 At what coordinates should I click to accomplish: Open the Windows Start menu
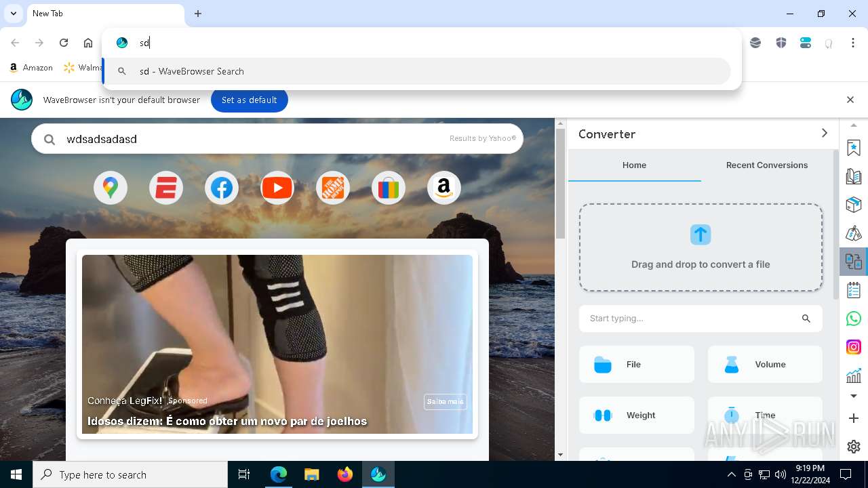[x=16, y=474]
